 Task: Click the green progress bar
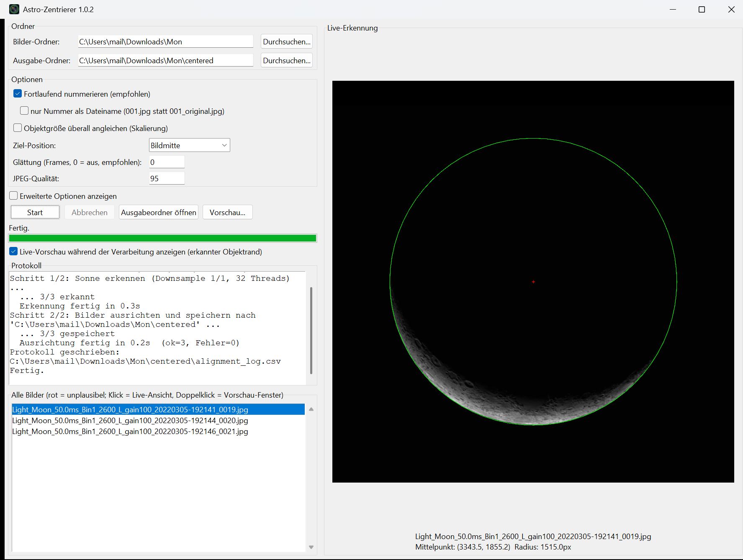(162, 238)
